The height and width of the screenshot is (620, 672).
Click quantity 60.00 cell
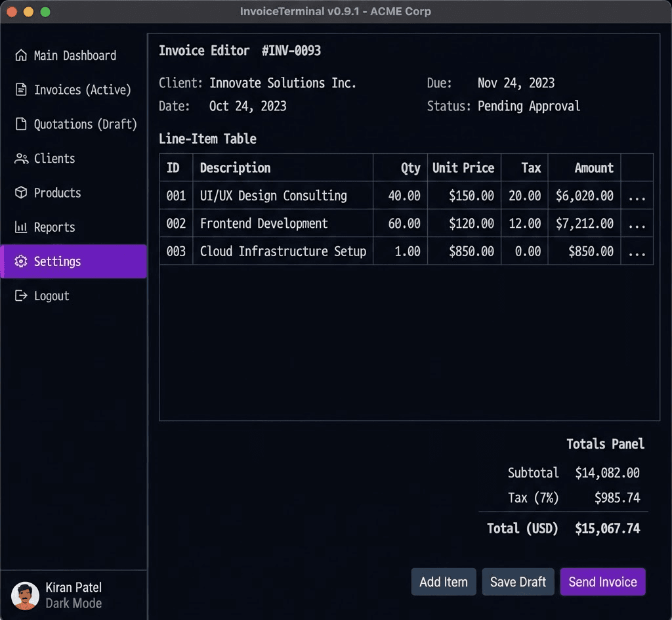click(x=400, y=223)
